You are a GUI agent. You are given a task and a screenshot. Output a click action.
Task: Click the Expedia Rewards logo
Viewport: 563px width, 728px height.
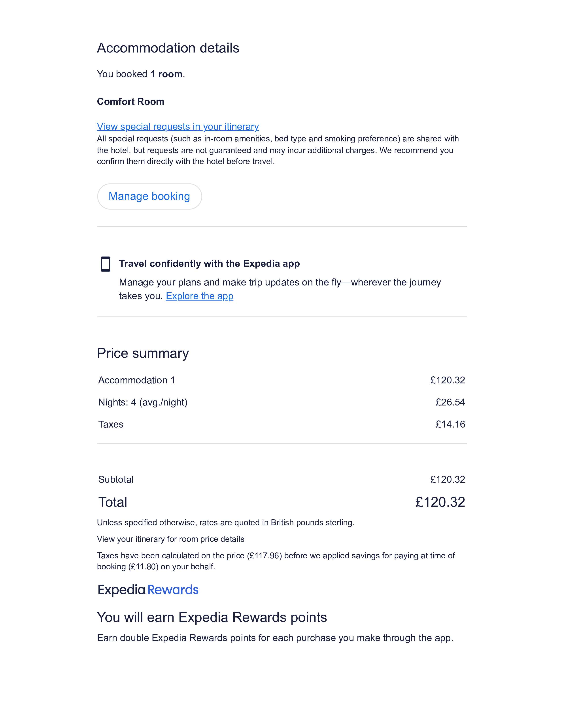pos(148,590)
